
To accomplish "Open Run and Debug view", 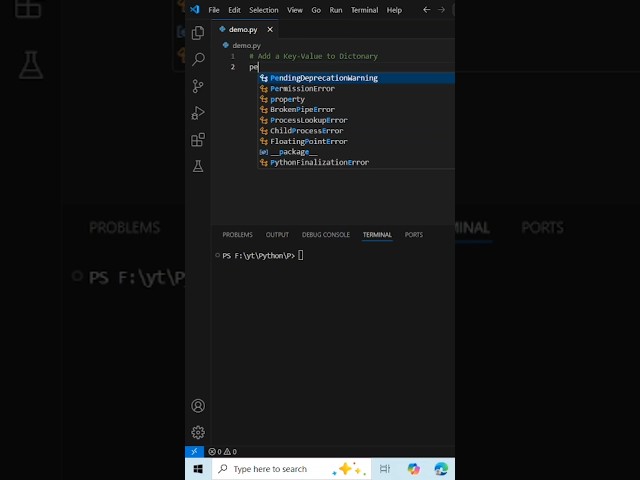I will click(198, 113).
